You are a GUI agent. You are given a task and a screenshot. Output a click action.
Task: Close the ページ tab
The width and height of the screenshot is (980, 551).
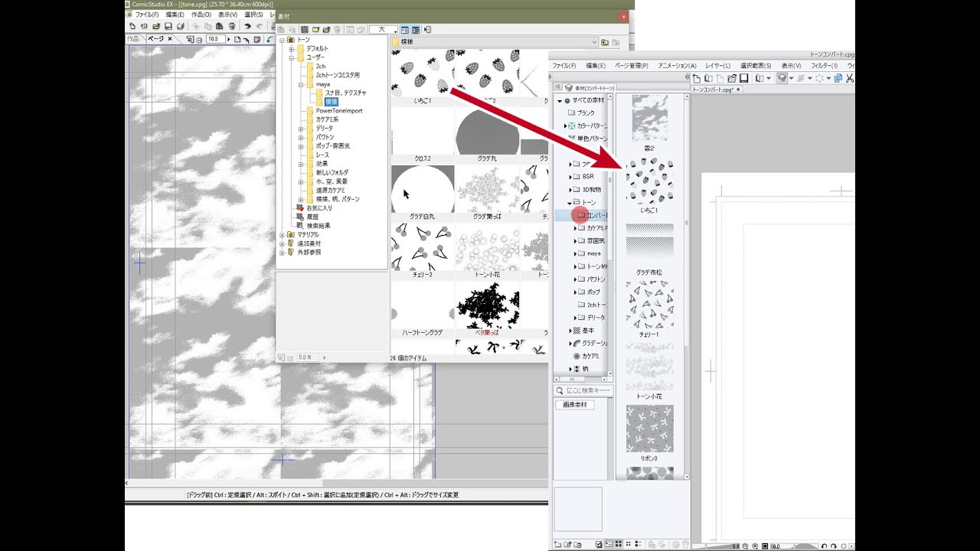(x=171, y=38)
